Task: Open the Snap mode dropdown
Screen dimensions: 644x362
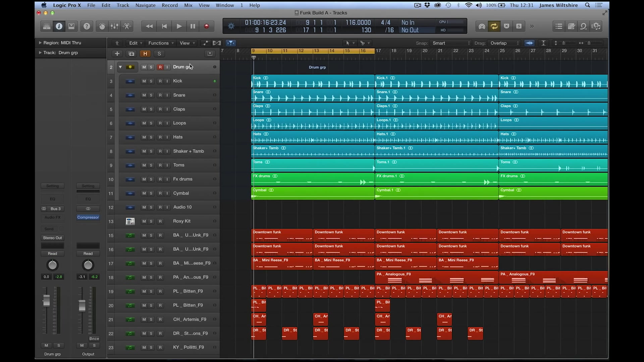Action: click(x=451, y=43)
